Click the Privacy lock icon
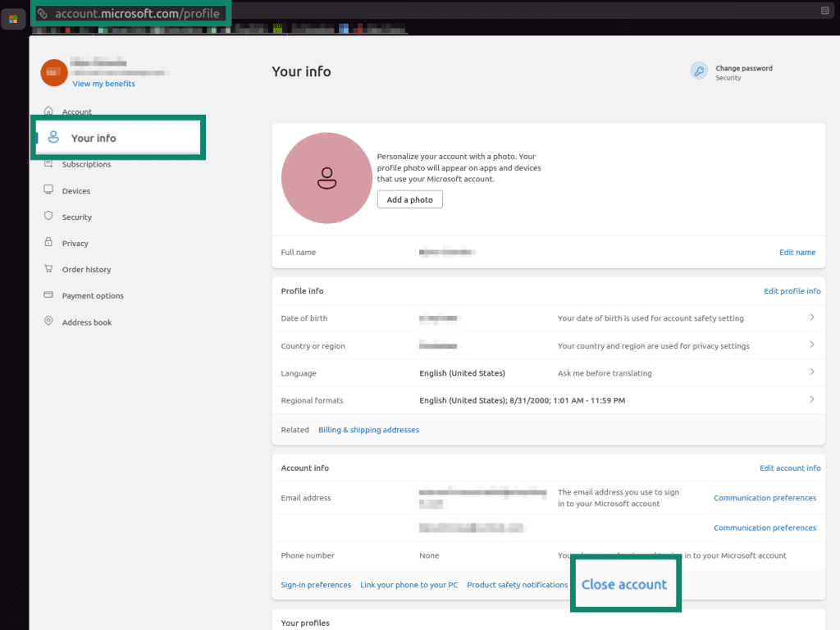 [48, 242]
